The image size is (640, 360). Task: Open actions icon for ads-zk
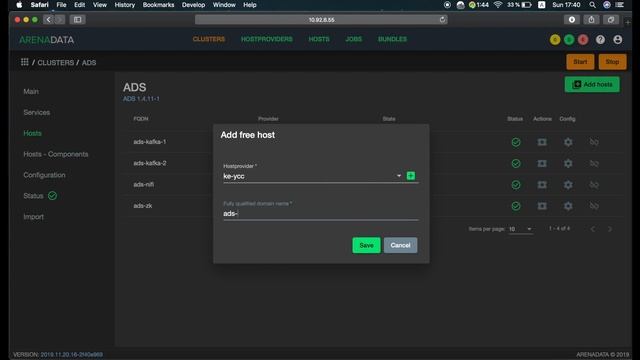[x=542, y=206]
